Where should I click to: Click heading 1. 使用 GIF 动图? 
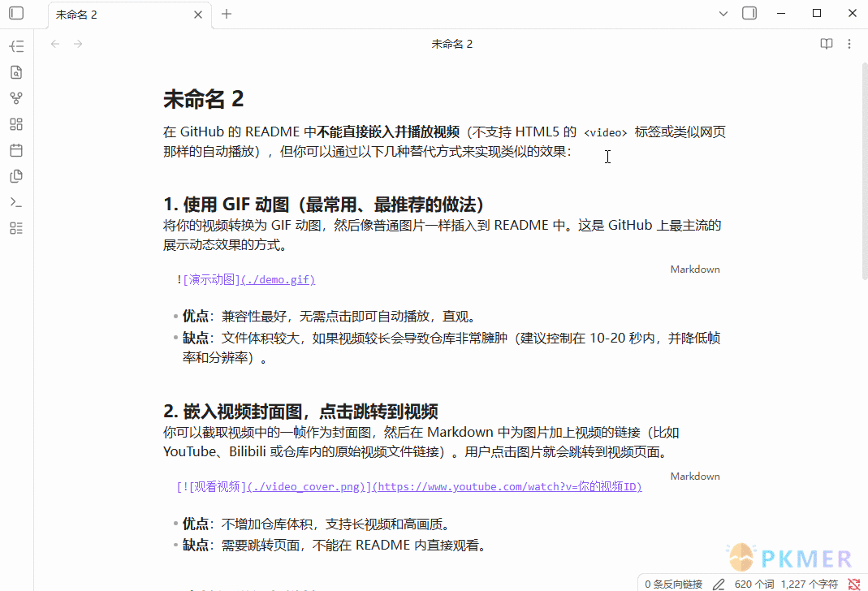click(x=324, y=205)
